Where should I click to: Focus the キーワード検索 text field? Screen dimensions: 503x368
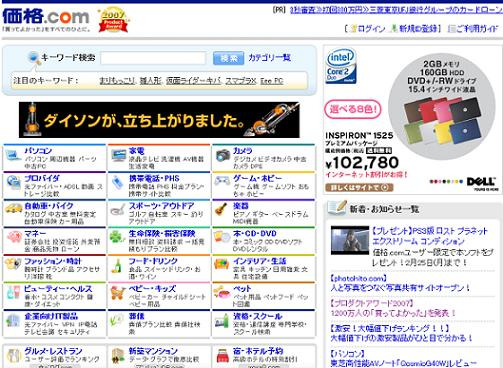[153, 58]
